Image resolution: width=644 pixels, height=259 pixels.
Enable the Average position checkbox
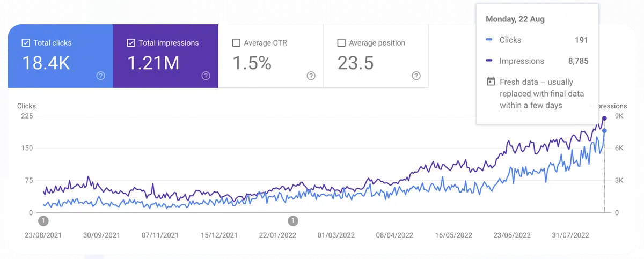(341, 43)
